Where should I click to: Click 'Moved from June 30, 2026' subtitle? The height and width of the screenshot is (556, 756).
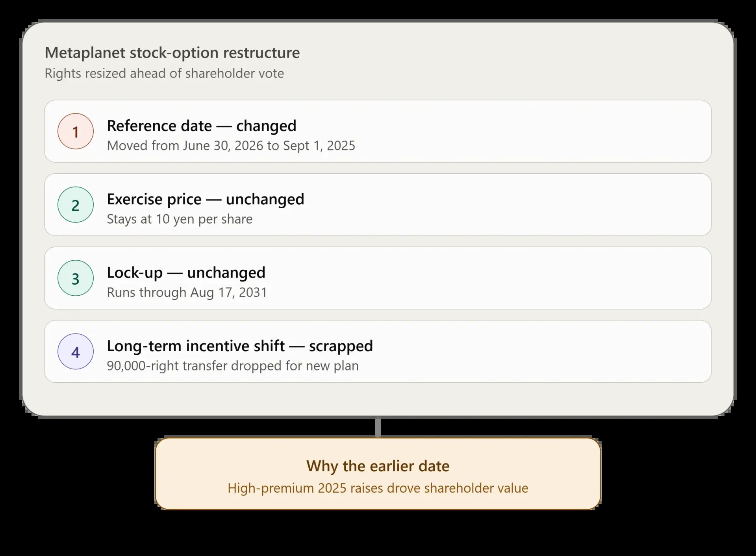(x=231, y=146)
